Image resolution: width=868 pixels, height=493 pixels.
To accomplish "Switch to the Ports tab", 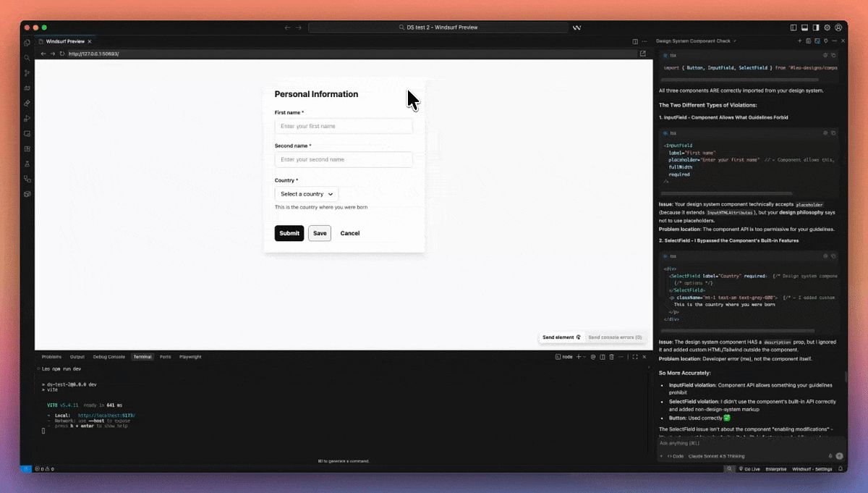I will coord(166,357).
